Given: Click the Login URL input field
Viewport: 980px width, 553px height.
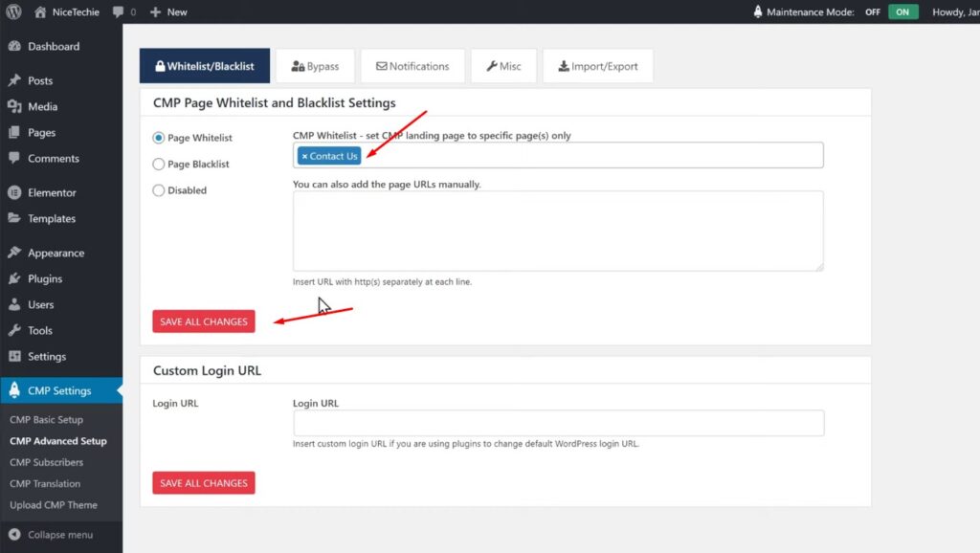Looking at the screenshot, I should click(558, 423).
